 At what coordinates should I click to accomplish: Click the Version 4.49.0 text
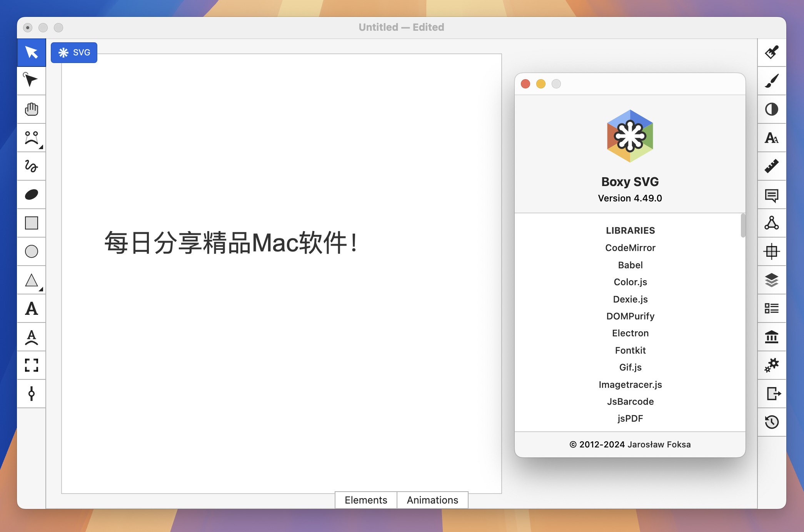point(630,198)
